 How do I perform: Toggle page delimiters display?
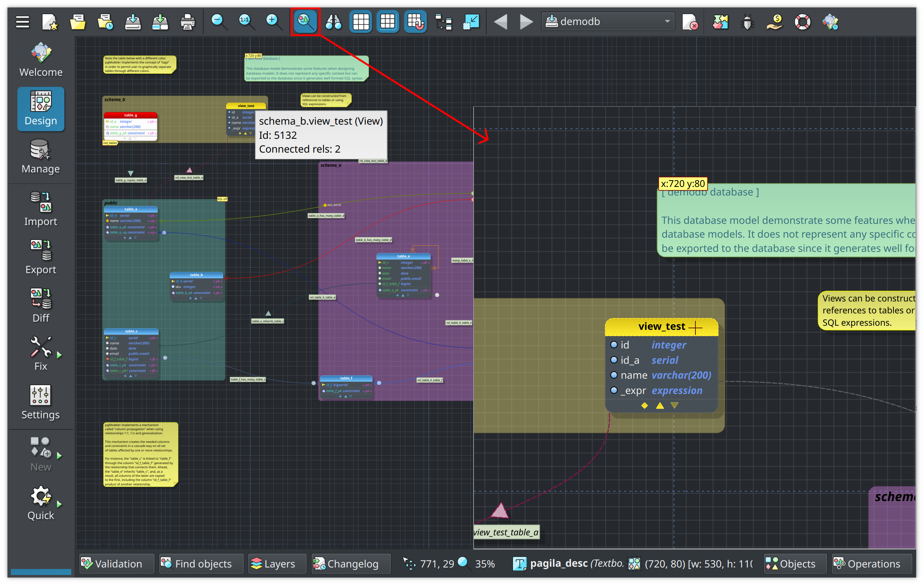point(387,22)
